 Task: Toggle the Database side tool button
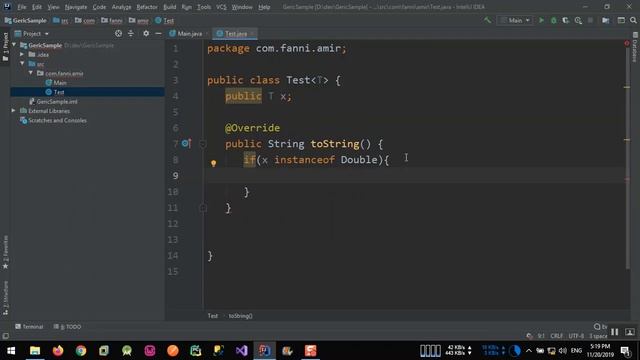[635, 47]
